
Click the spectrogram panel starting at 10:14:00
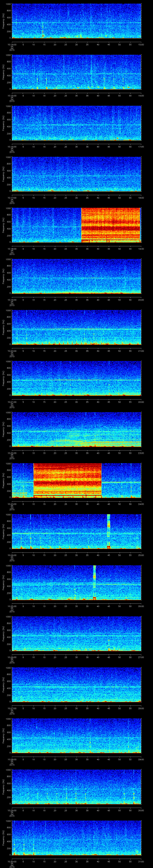pyautogui.click(x=76, y=21)
